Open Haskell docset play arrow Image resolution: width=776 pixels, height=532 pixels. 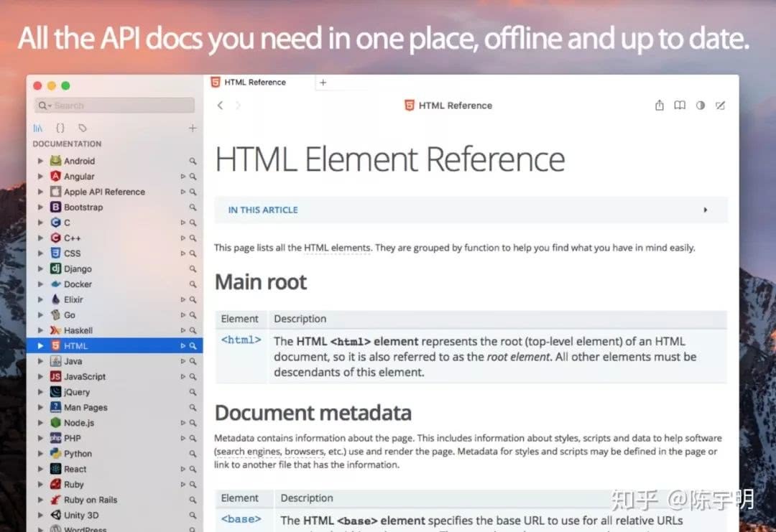coord(183,330)
